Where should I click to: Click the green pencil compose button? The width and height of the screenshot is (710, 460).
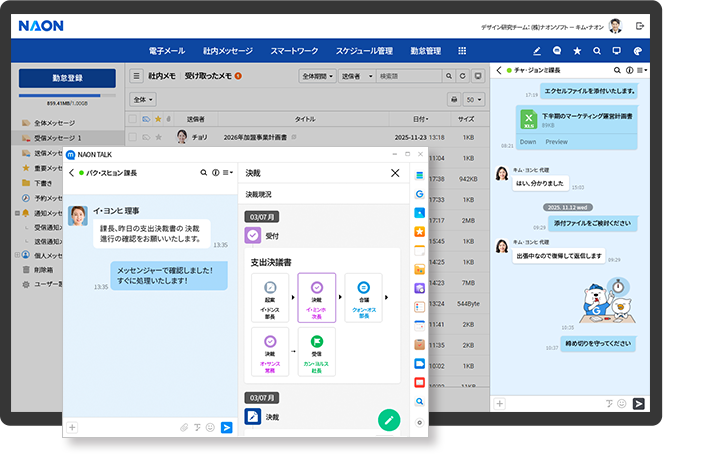tap(389, 420)
